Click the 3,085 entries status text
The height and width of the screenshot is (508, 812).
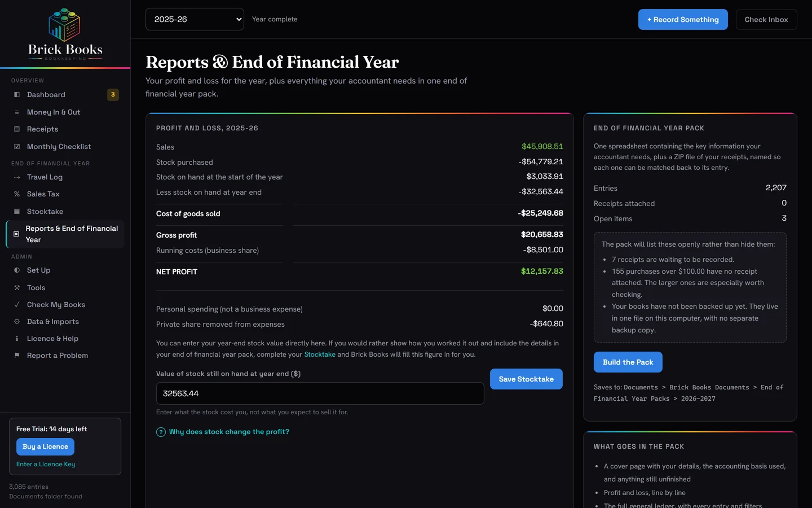[x=29, y=487]
